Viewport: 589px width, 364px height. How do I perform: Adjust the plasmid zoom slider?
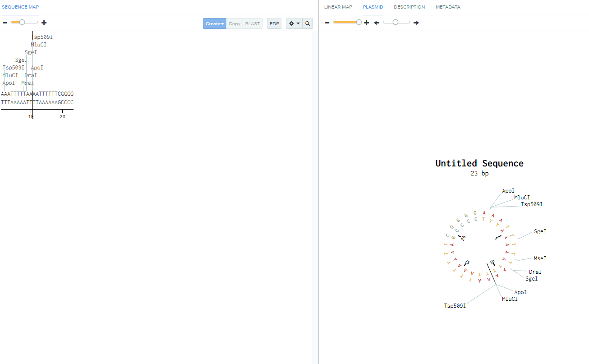(359, 22)
